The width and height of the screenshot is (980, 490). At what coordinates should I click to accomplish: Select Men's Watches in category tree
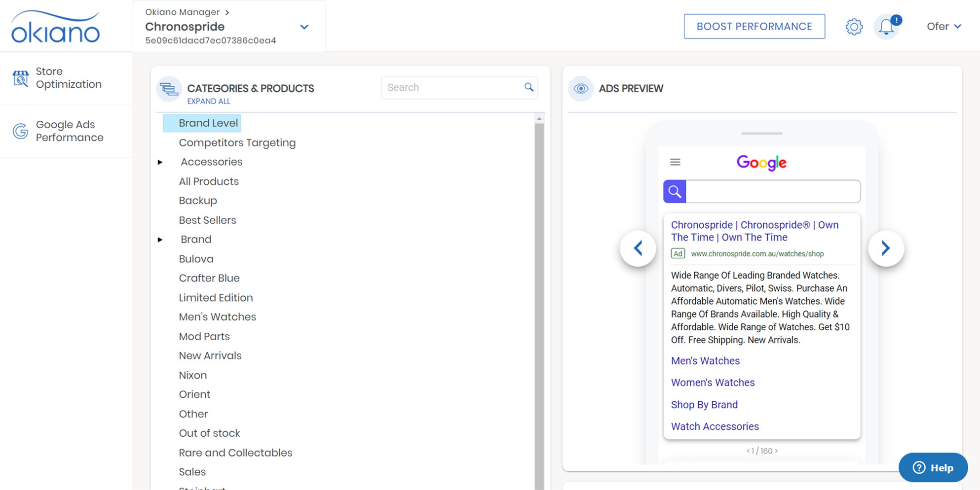click(x=217, y=317)
